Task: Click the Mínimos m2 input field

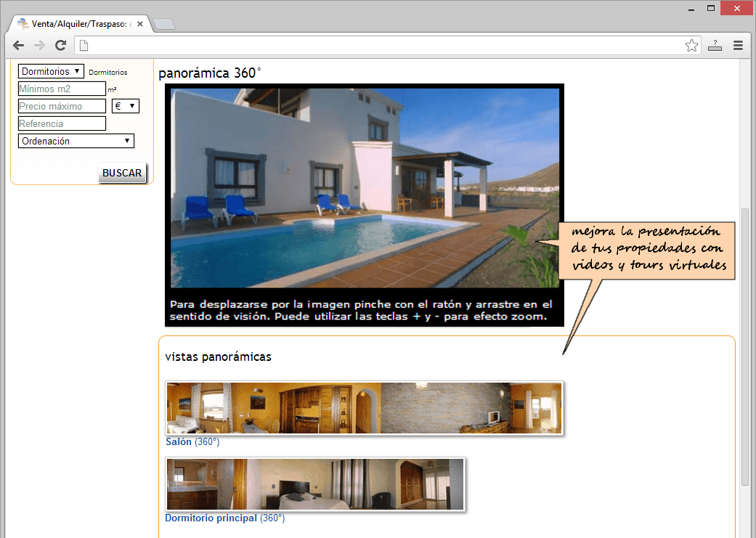Action: click(x=62, y=89)
